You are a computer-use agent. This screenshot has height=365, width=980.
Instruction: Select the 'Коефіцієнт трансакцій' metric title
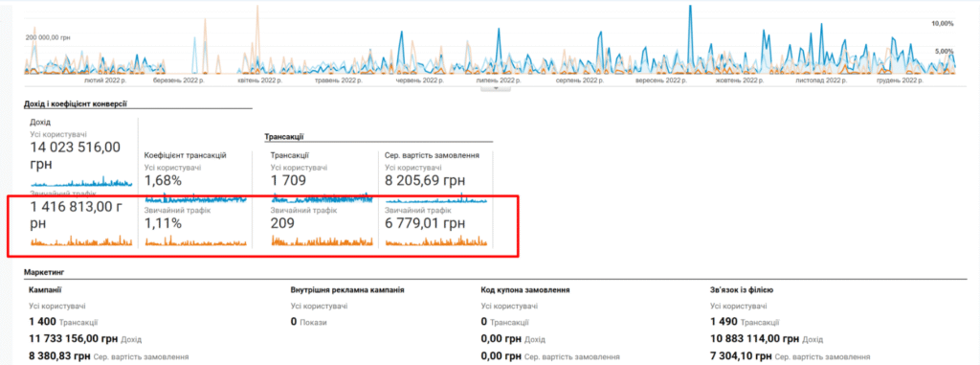click(185, 155)
